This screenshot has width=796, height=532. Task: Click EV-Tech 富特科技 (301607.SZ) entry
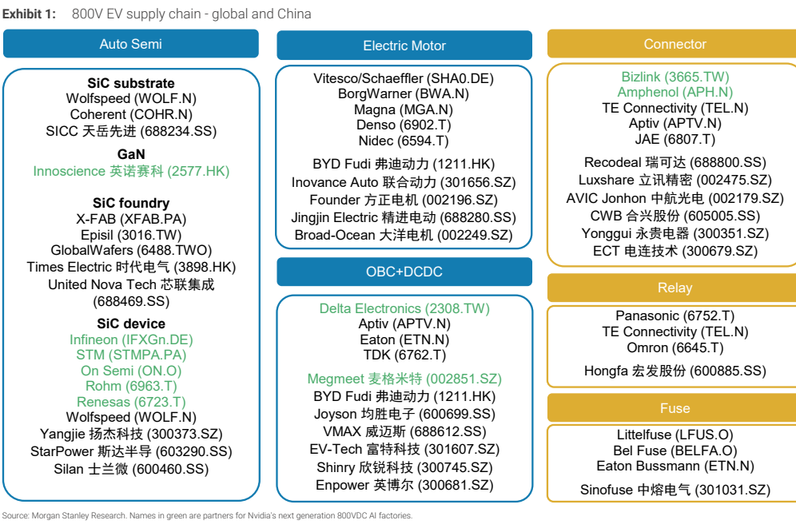point(404,449)
